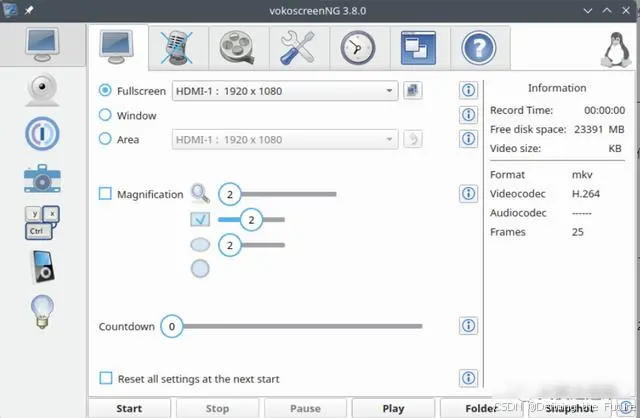Click the Frames value 25

[x=578, y=232]
